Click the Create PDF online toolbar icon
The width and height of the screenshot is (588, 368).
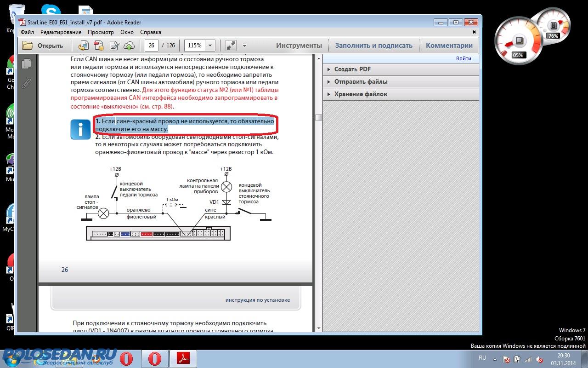pyautogui.click(x=99, y=46)
